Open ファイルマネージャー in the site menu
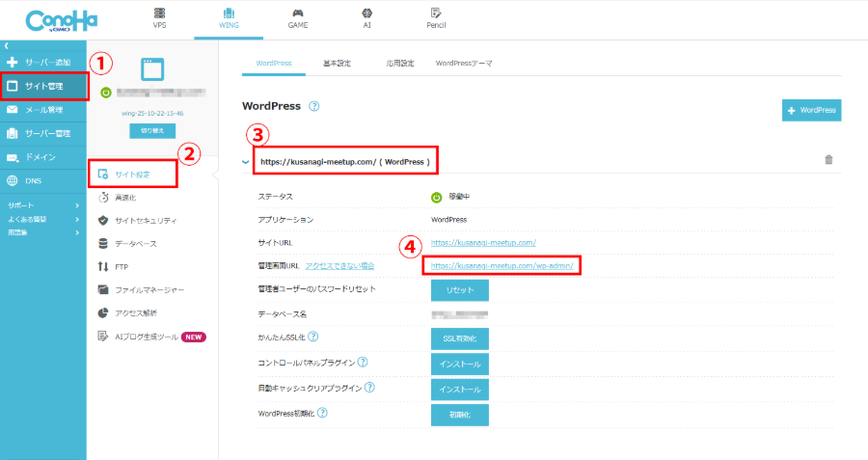This screenshot has height=460, width=868. [149, 289]
